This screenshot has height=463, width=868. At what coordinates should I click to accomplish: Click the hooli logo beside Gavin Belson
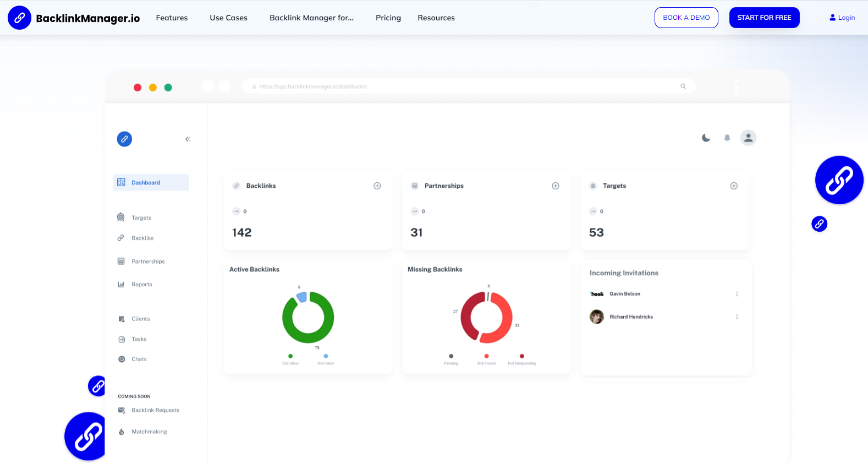click(x=597, y=294)
